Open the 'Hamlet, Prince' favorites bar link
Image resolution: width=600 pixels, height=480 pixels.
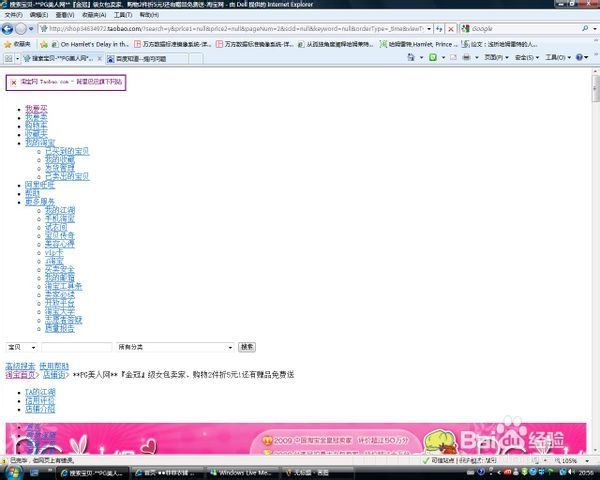419,44
